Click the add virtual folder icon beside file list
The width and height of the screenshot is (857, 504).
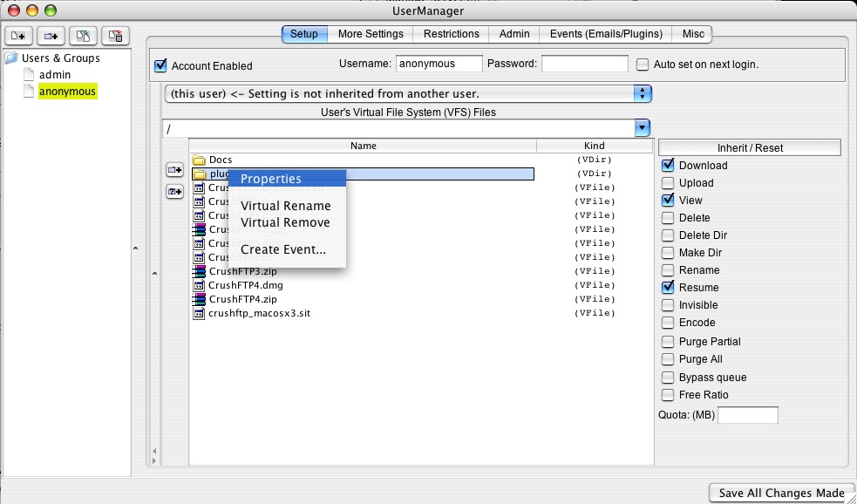coord(174,170)
